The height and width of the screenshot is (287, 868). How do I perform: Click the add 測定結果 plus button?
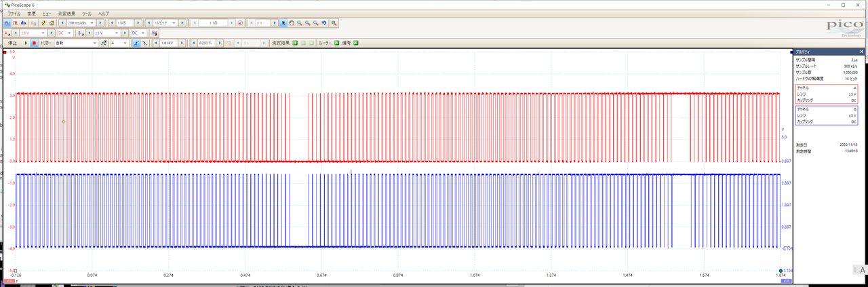(x=295, y=43)
